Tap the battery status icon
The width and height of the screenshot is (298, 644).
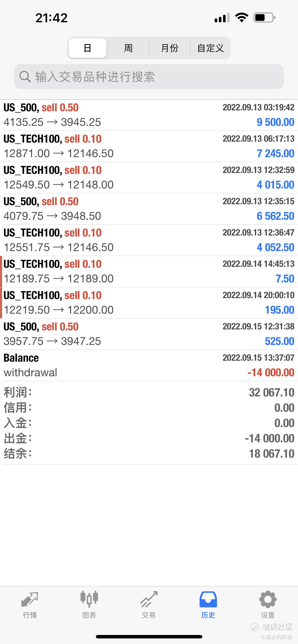264,18
